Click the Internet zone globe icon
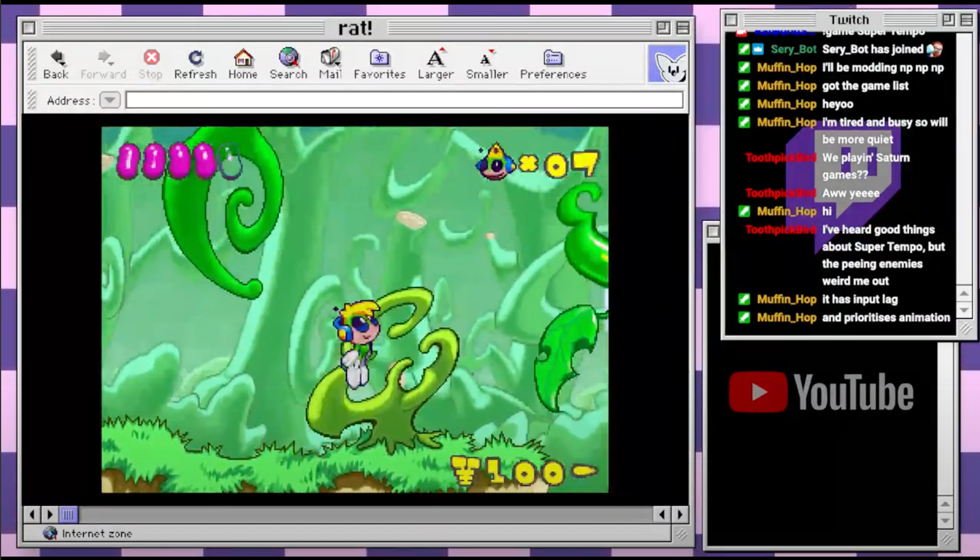 coord(50,533)
